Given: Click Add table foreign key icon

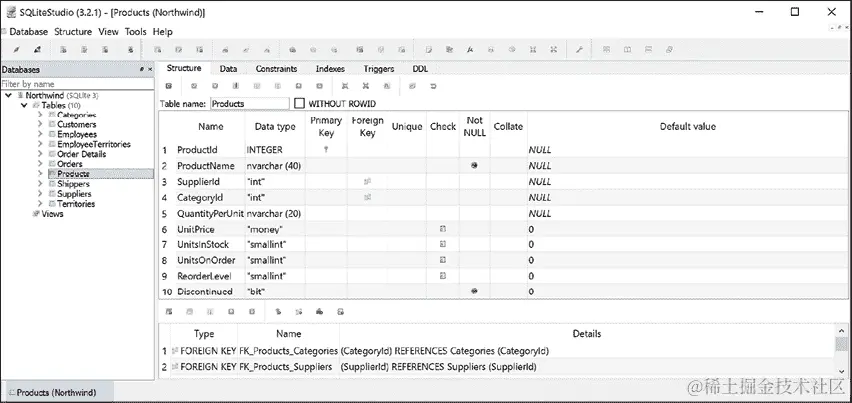Looking at the screenshot, I should (299, 312).
